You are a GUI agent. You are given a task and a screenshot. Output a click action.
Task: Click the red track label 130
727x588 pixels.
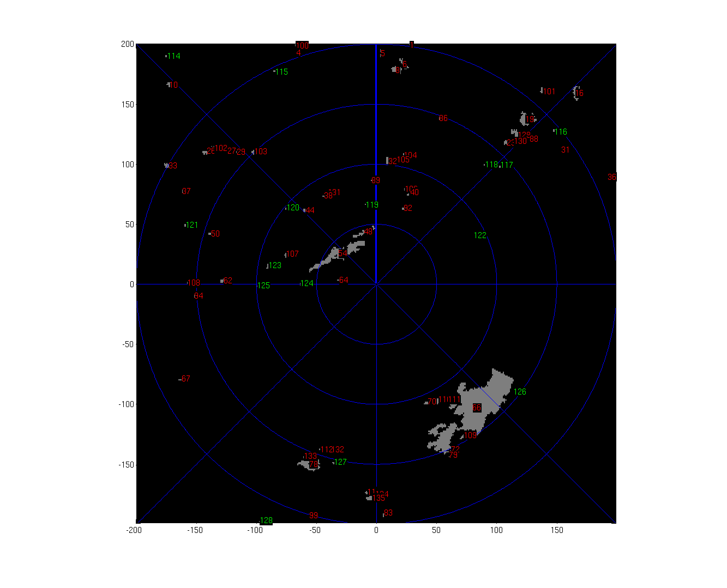coord(521,141)
